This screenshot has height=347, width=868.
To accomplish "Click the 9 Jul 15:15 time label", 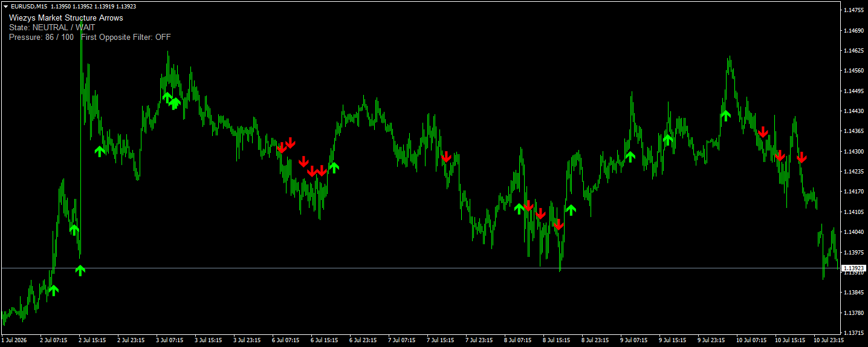I will coord(673,340).
